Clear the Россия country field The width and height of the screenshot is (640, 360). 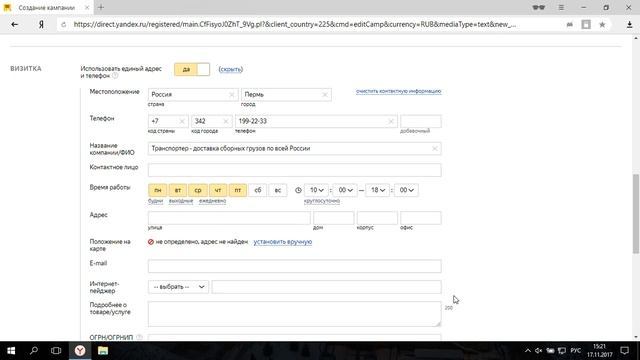pos(231,95)
